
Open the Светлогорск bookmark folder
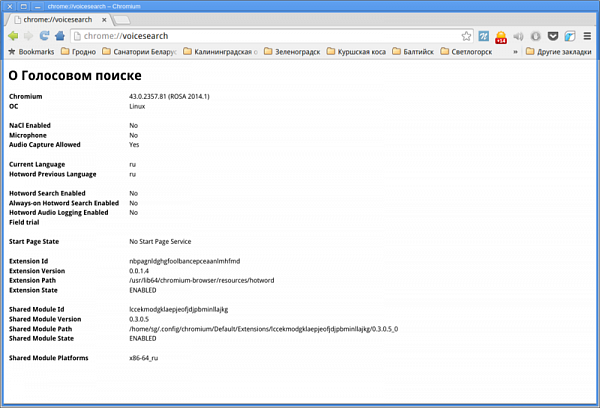(466, 52)
